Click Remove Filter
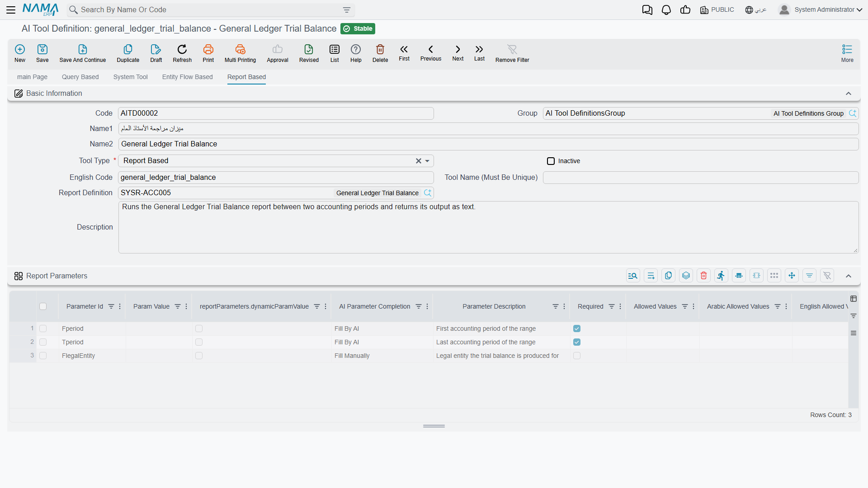This screenshot has height=488, width=868. tap(512, 53)
